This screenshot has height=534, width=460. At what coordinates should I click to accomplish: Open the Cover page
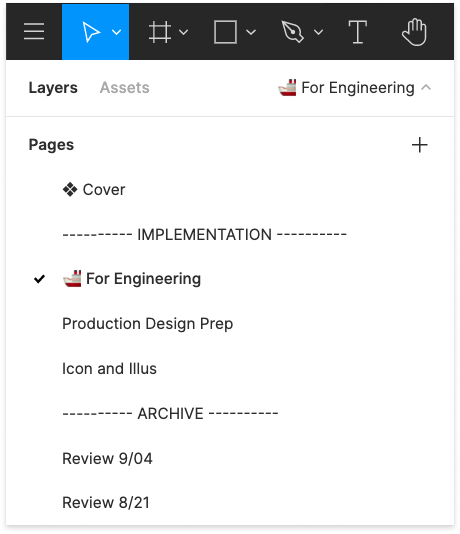point(230,190)
